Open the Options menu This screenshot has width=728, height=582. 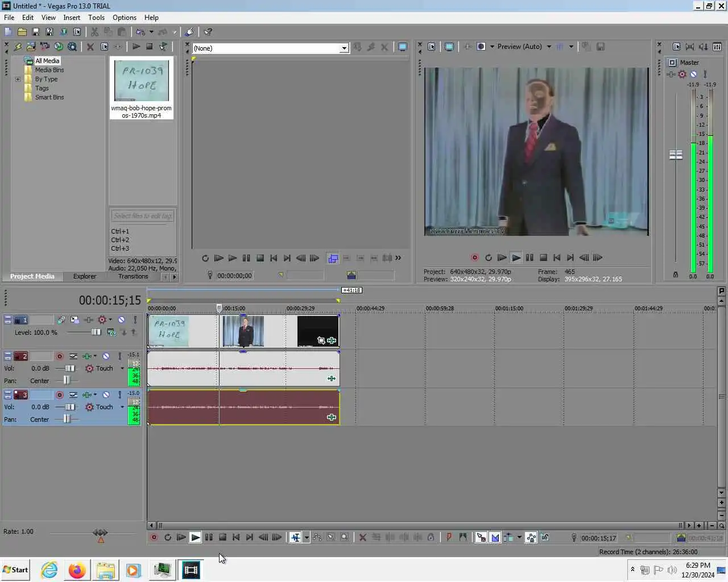[x=125, y=18]
